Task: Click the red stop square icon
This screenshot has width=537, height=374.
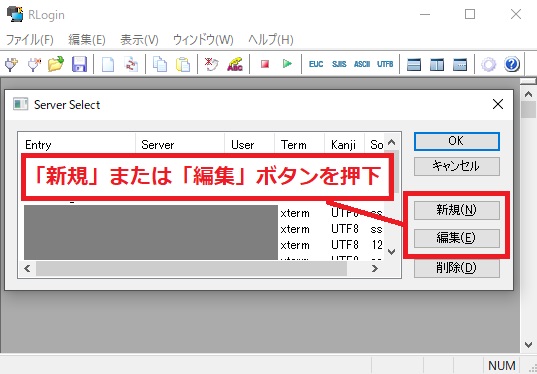Action: [x=264, y=64]
